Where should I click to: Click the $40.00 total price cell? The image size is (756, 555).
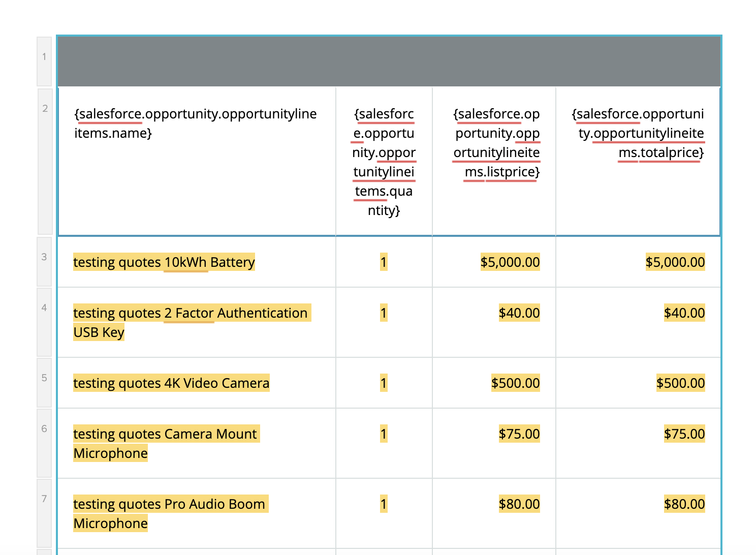(638, 322)
